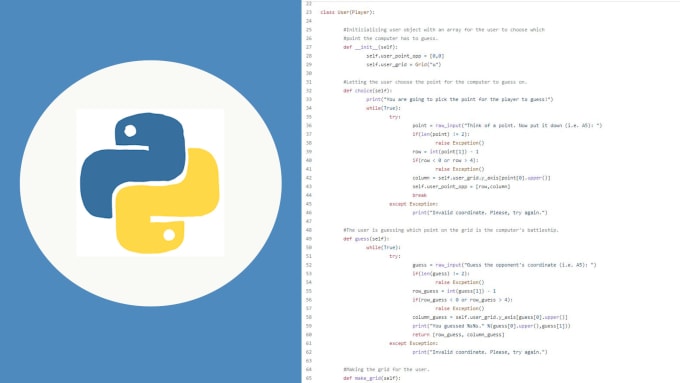Click the comment '#point the computer has to guess.'
This screenshot has width=680, height=383.
pyautogui.click(x=391, y=38)
